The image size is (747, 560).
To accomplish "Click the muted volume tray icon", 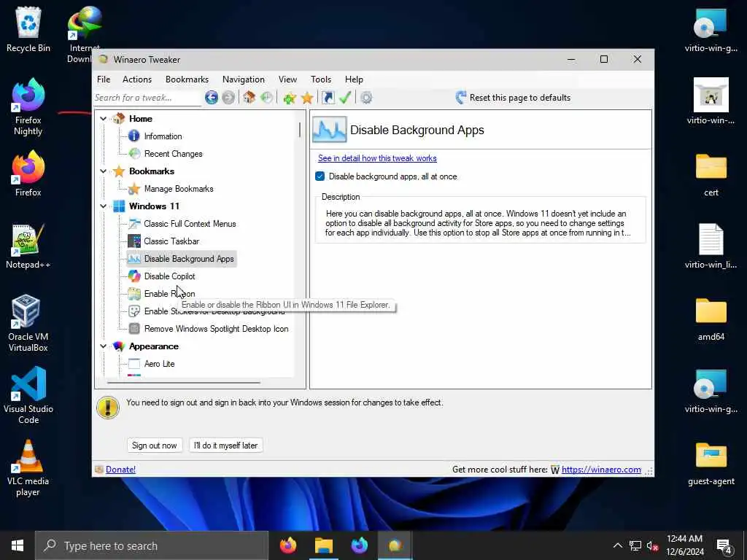I will [x=652, y=545].
